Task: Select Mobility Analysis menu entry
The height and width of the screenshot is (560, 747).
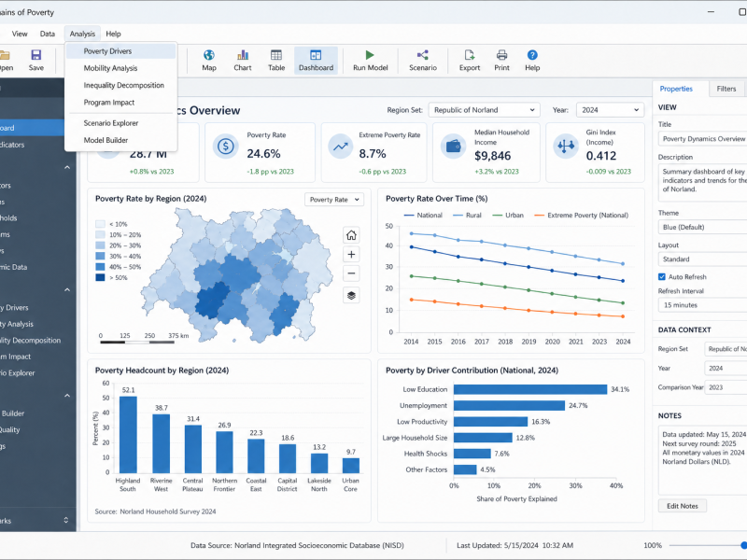Action: [x=121, y=68]
